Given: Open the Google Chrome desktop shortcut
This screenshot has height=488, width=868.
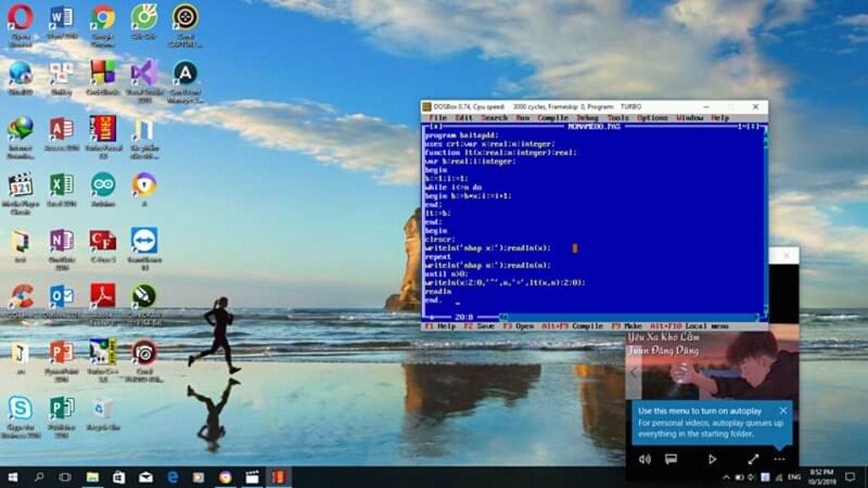Looking at the screenshot, I should click(x=103, y=18).
